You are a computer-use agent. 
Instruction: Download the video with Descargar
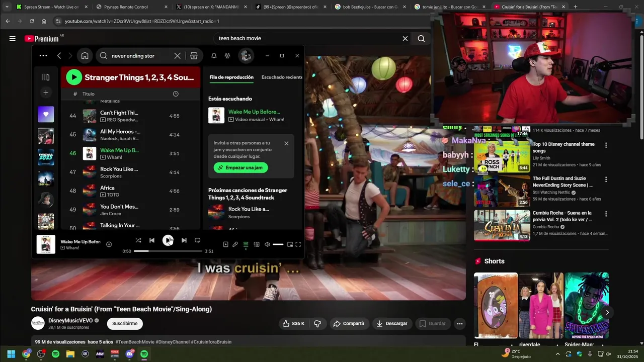pos(392,323)
